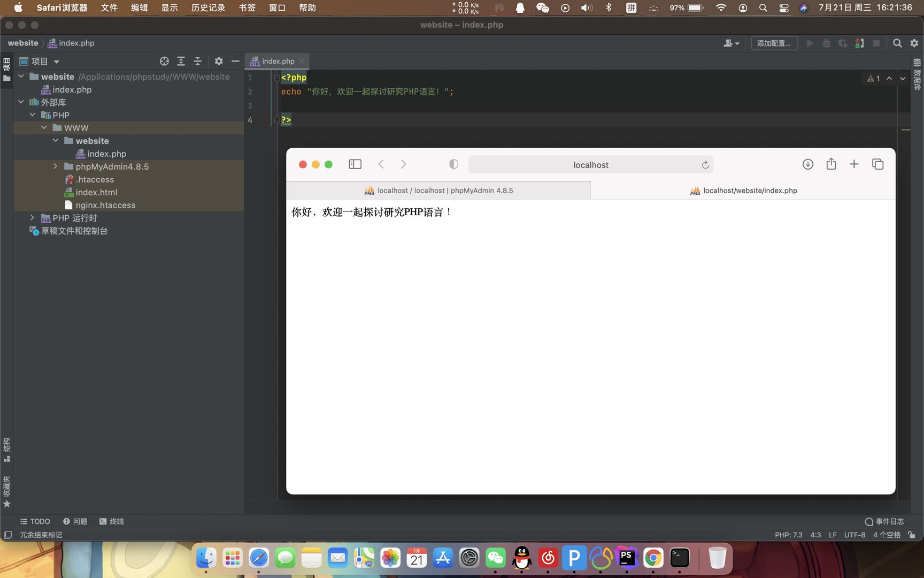Open Search Everywhere magnifier in PhpStorm

[x=897, y=43]
